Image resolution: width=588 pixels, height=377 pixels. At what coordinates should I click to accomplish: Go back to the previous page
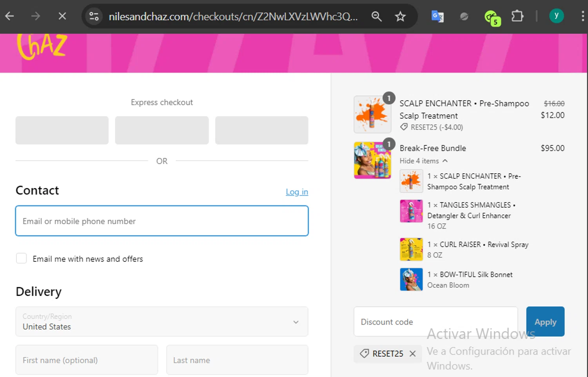pos(10,16)
